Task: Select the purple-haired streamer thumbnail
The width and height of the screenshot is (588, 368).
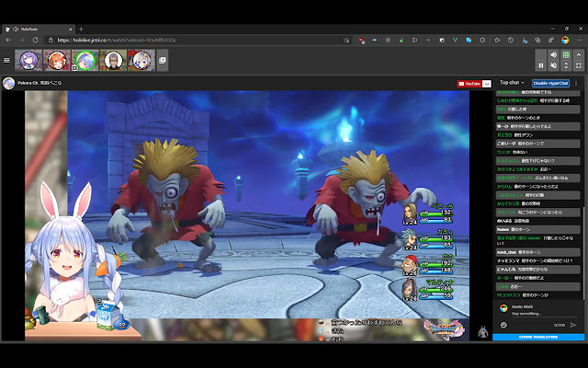Action: pyautogui.click(x=28, y=61)
